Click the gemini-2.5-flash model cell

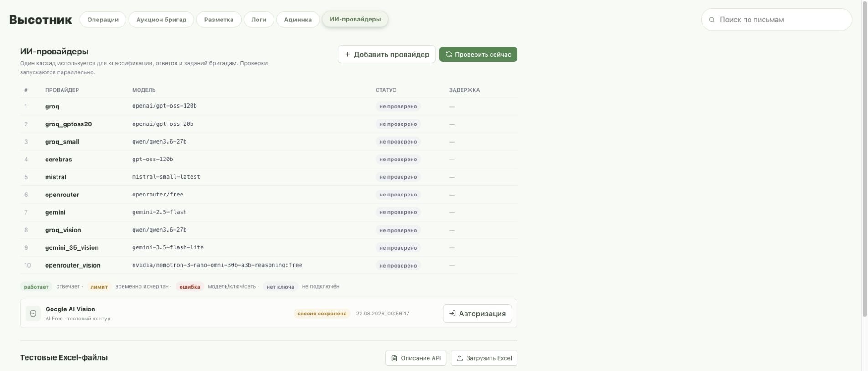pos(159,212)
